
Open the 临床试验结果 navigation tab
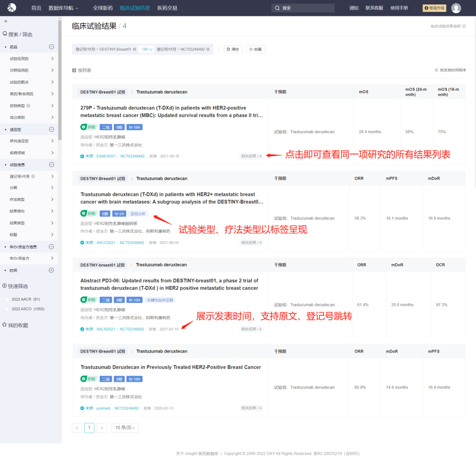(135, 8)
